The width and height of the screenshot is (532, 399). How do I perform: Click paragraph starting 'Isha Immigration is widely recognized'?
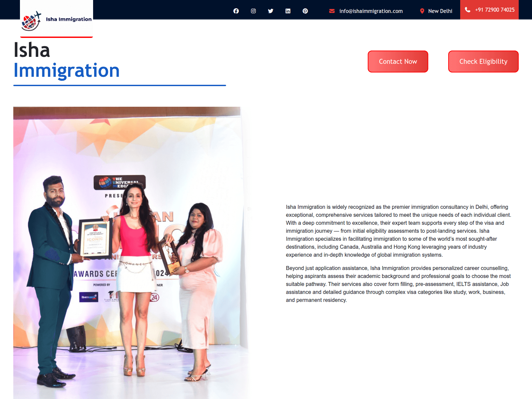point(399,231)
